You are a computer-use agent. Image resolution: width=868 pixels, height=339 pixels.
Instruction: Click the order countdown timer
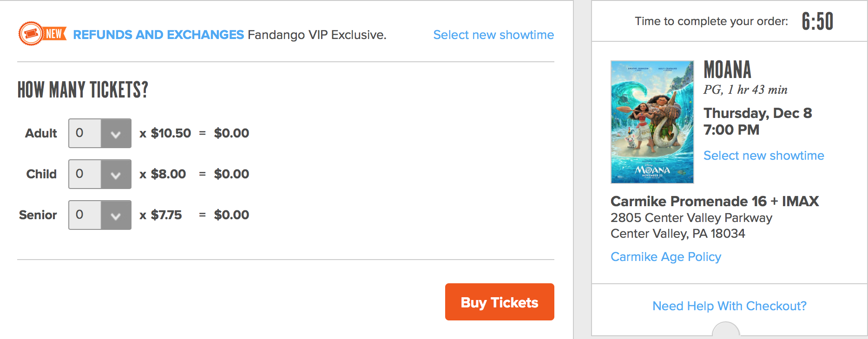click(x=817, y=21)
